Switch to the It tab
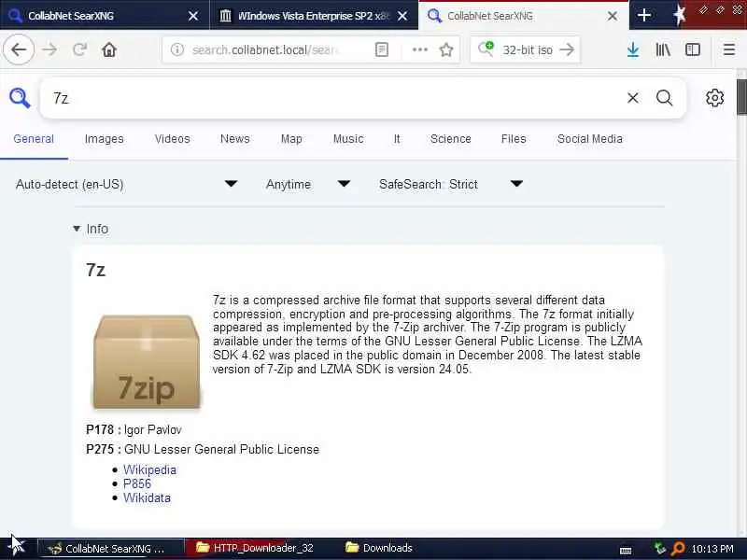747x560 pixels. tap(397, 139)
